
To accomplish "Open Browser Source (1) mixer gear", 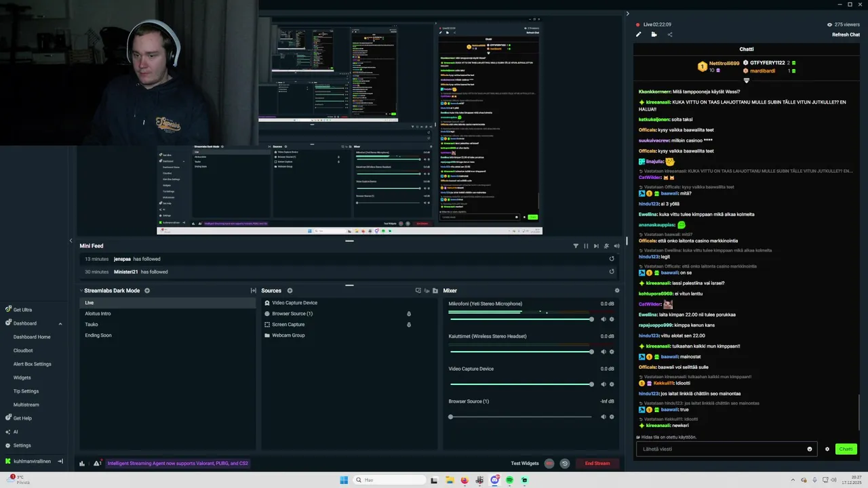I will click(612, 417).
